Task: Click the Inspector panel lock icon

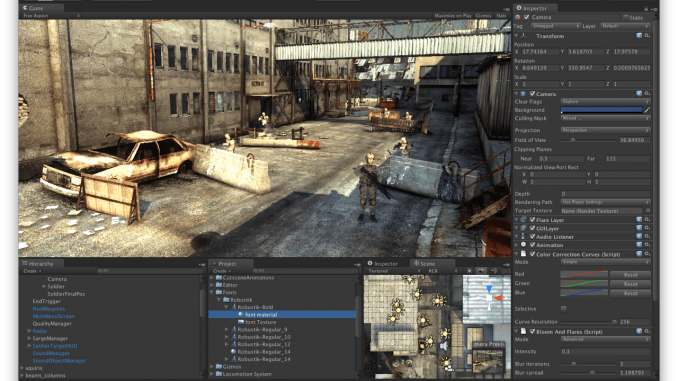Action: [646, 8]
